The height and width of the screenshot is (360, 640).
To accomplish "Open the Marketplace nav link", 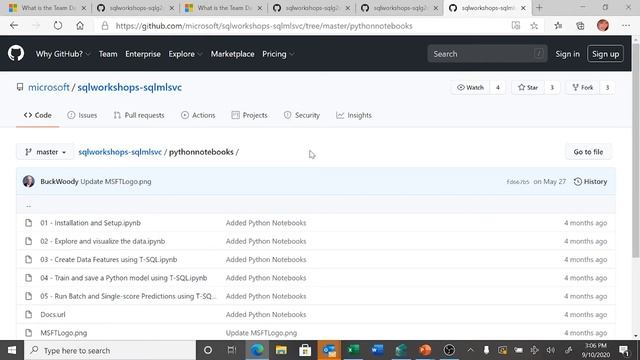I will coord(232,54).
